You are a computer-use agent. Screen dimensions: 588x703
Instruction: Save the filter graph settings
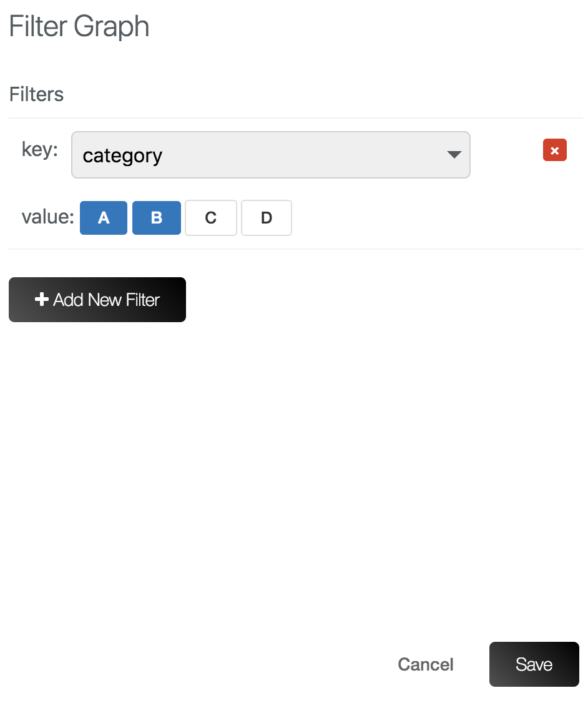coord(534,664)
